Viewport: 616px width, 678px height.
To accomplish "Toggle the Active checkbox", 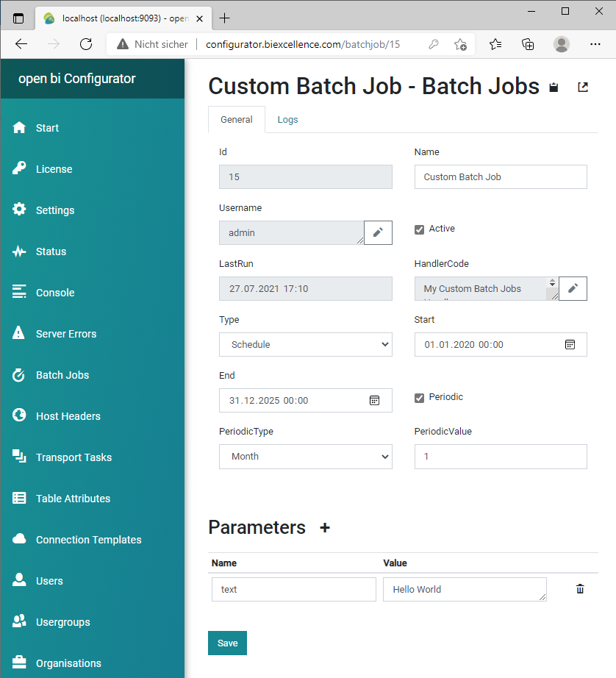I will point(419,229).
